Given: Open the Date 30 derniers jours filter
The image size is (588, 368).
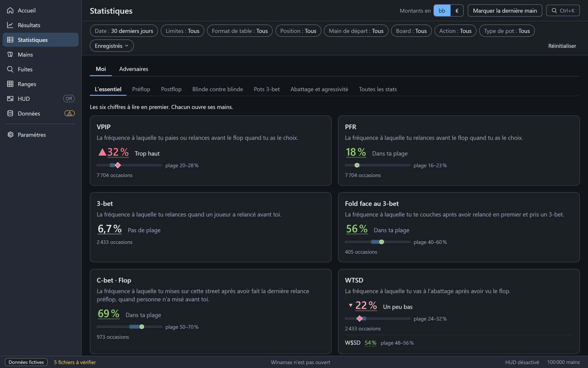Looking at the screenshot, I should point(124,31).
